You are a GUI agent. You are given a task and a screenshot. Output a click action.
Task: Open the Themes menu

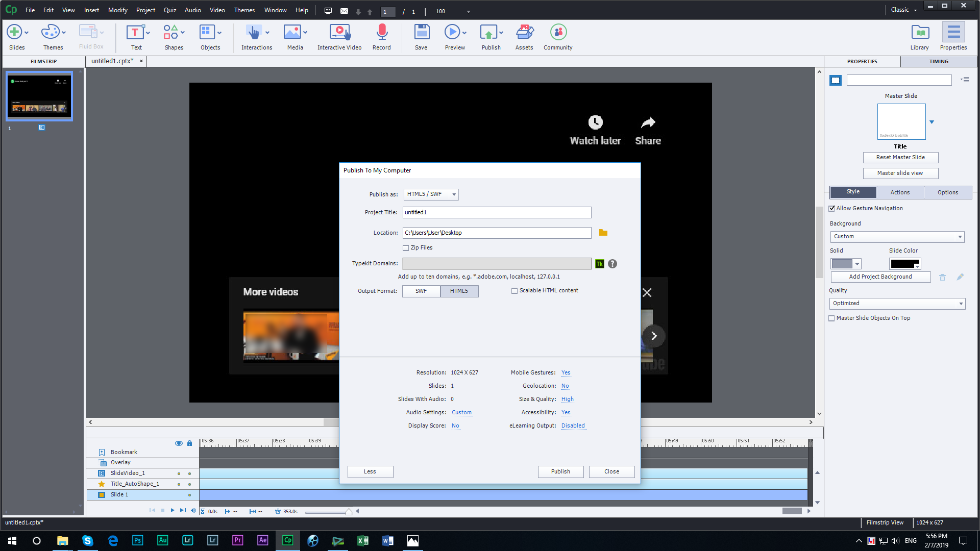(x=244, y=10)
